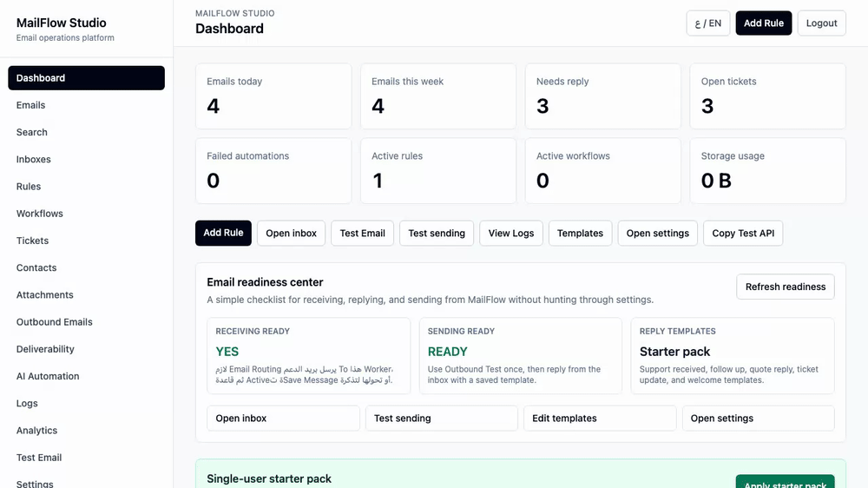Click the Open tickets stat card
Screen dimensions: 868x488
coord(768,96)
